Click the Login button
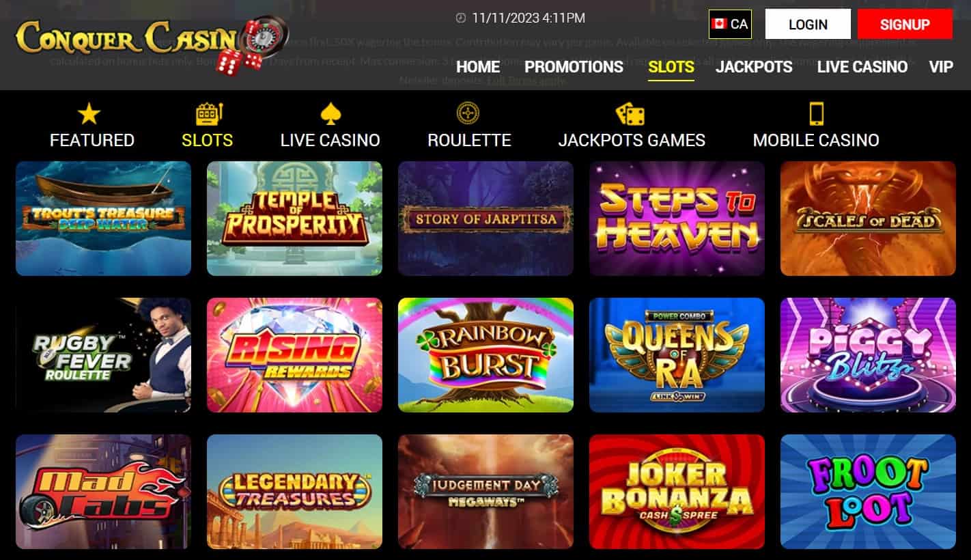The image size is (971, 560). click(x=808, y=24)
